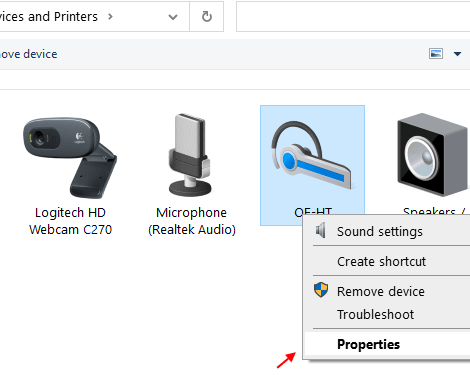Click the Remove device toolbar button
The width and height of the screenshot is (470, 375).
tap(29, 54)
